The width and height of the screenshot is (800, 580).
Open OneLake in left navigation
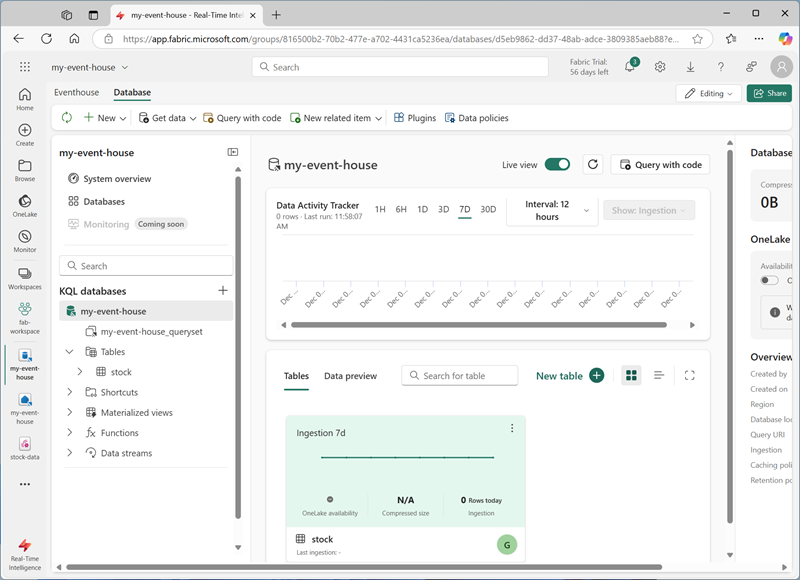click(24, 206)
